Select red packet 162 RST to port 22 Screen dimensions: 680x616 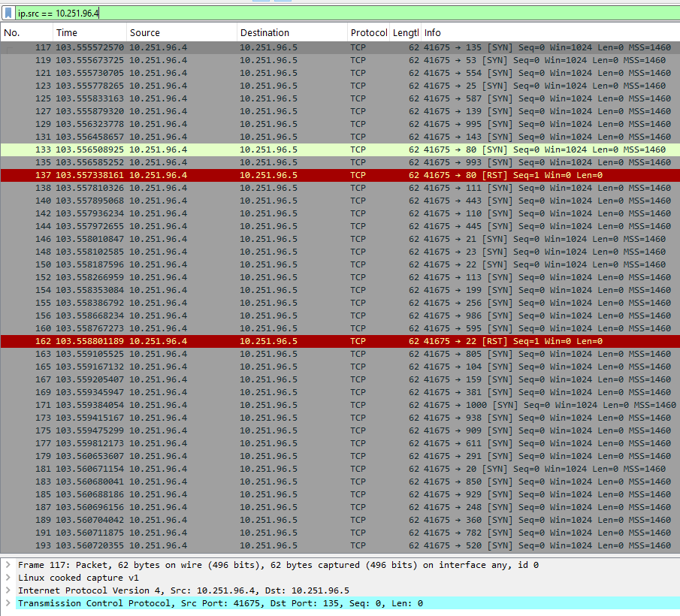[340, 341]
